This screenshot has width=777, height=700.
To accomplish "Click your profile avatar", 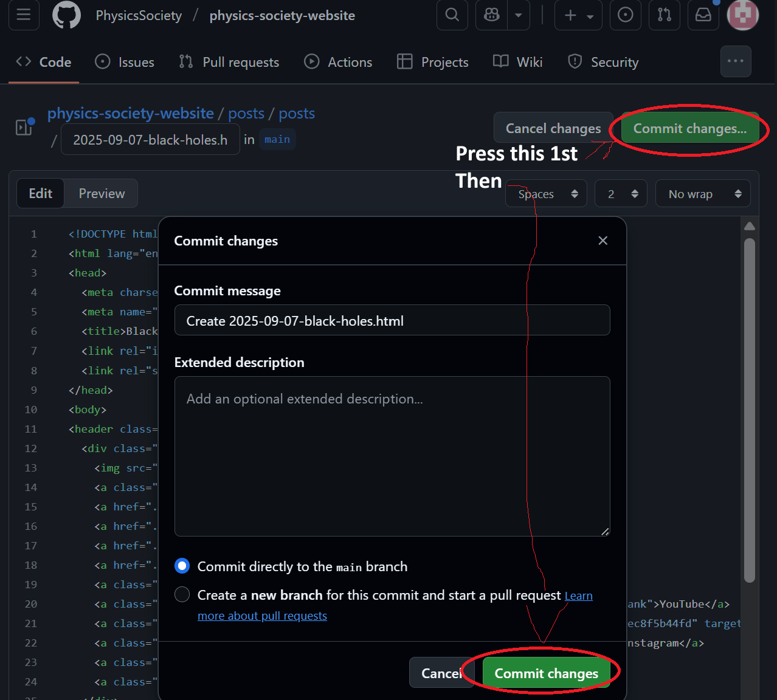I will 742,15.
